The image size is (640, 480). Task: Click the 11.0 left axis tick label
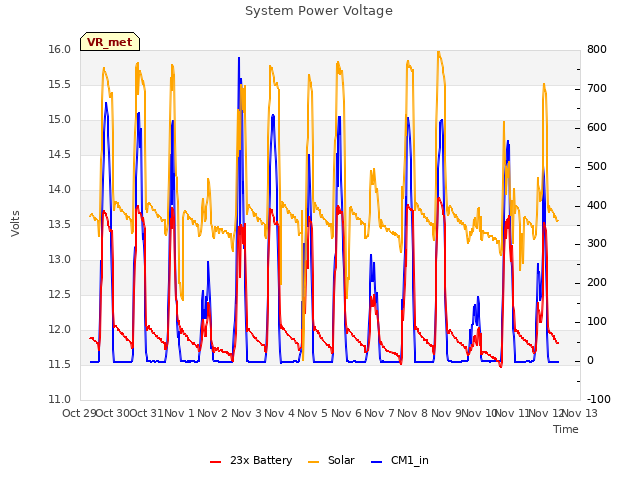tap(60, 399)
